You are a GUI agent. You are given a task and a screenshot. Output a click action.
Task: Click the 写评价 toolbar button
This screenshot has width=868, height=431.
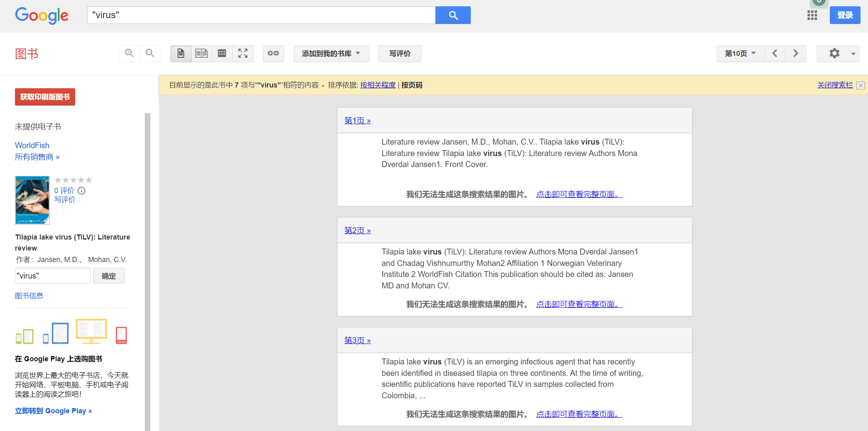tap(400, 54)
